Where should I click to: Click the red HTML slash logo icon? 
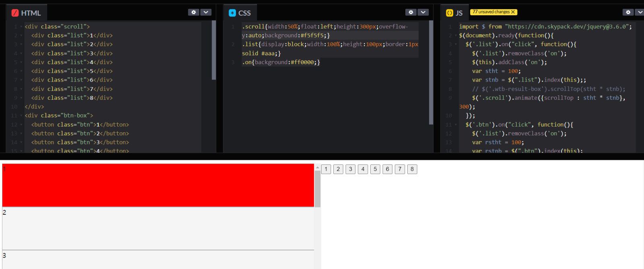(x=15, y=13)
